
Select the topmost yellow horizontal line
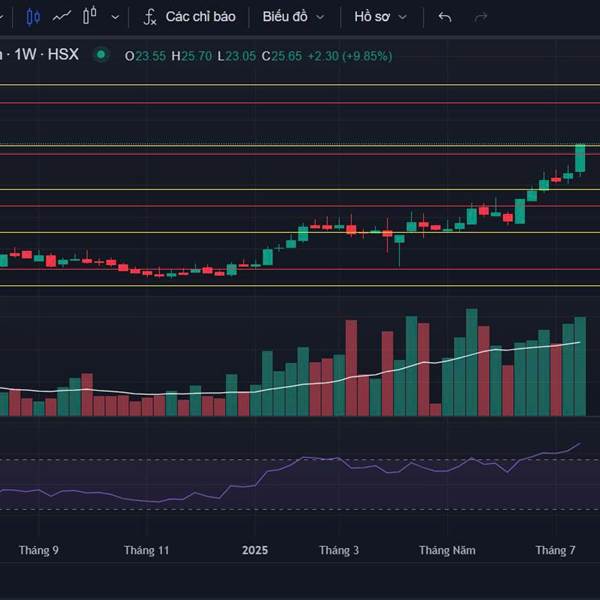pos(300,85)
